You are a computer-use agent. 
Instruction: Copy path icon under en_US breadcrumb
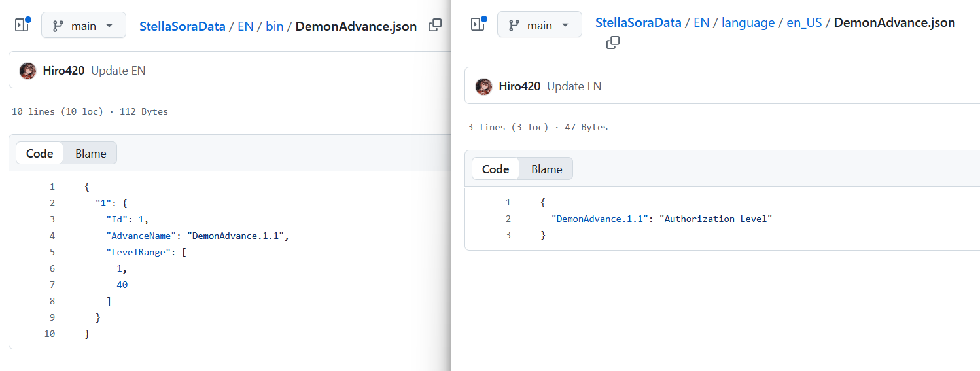tap(613, 43)
